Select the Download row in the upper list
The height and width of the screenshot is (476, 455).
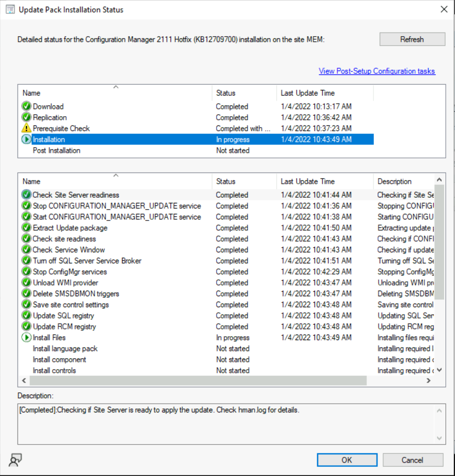coord(197,106)
